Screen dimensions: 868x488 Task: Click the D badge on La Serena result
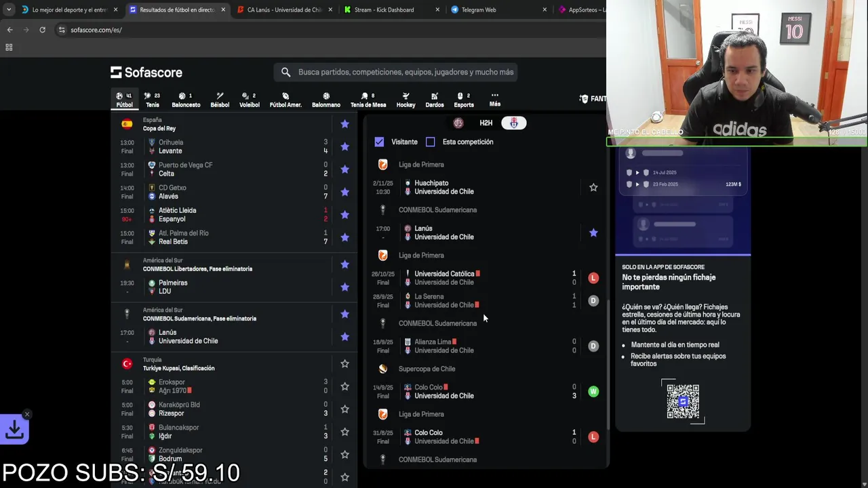click(x=593, y=300)
